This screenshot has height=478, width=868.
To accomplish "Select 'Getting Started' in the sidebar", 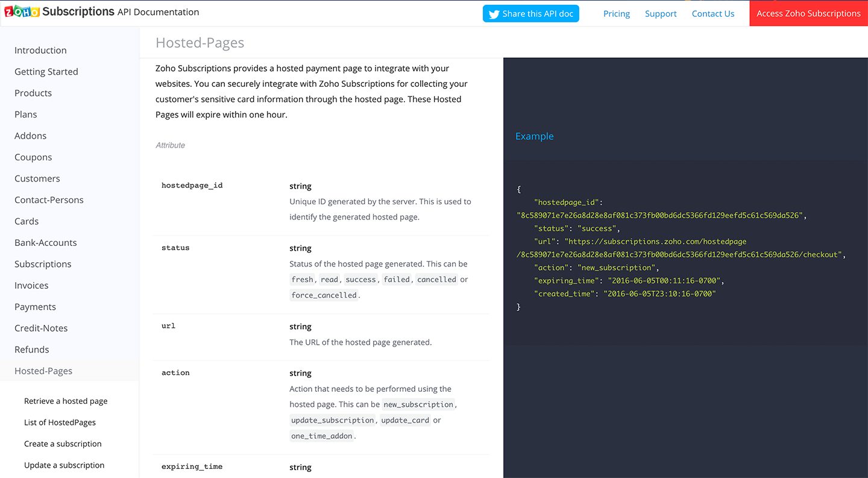I will [x=46, y=71].
